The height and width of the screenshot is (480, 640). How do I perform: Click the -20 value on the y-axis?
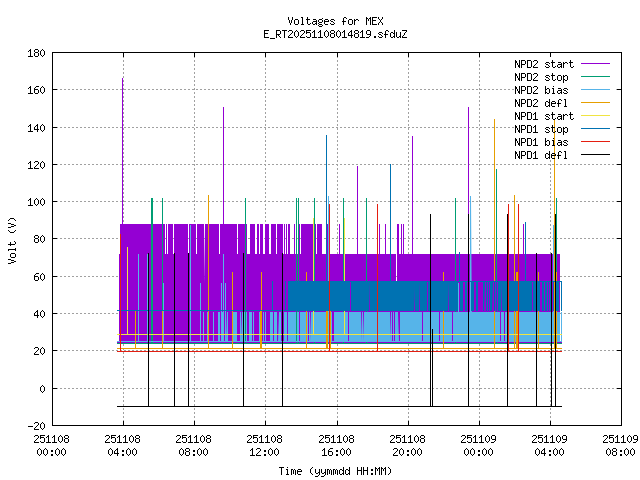(x=34, y=426)
